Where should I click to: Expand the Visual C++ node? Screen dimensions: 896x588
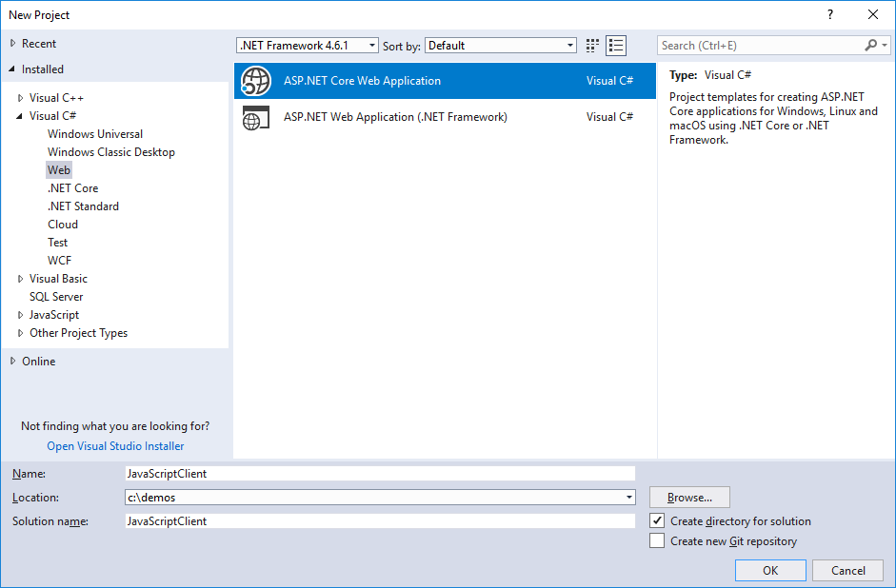pos(21,98)
